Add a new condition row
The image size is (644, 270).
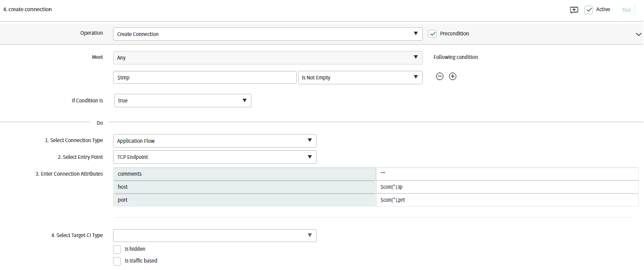453,77
